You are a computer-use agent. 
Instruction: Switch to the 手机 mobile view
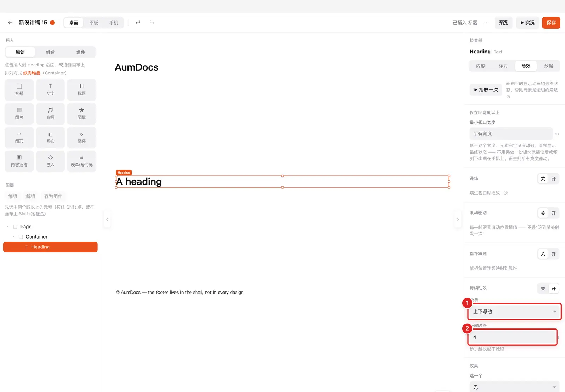point(114,23)
